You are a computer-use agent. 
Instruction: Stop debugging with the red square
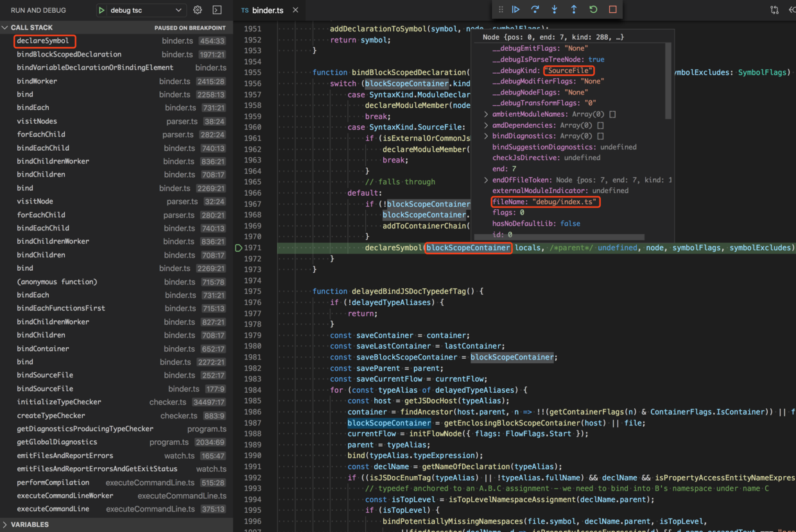point(612,10)
